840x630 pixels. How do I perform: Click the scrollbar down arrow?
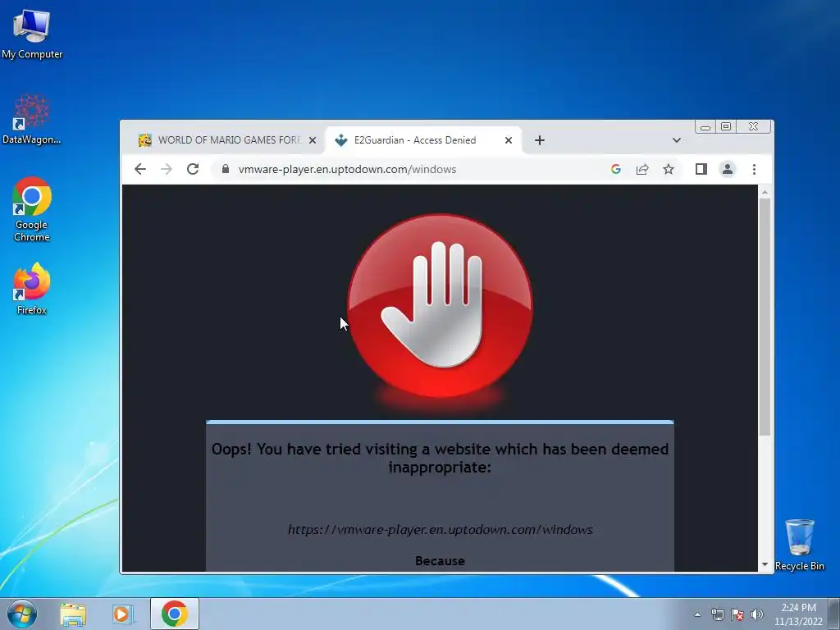coord(765,565)
